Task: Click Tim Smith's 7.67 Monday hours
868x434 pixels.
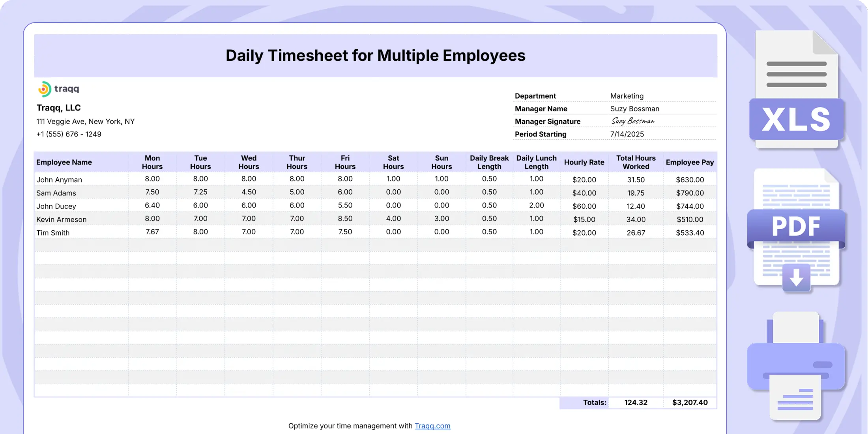Action: point(152,232)
